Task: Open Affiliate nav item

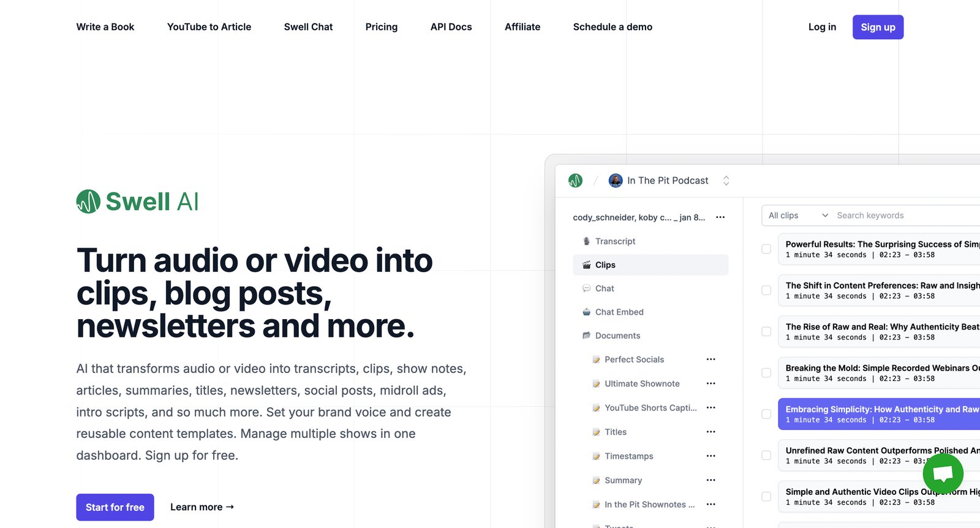Action: 522,27
